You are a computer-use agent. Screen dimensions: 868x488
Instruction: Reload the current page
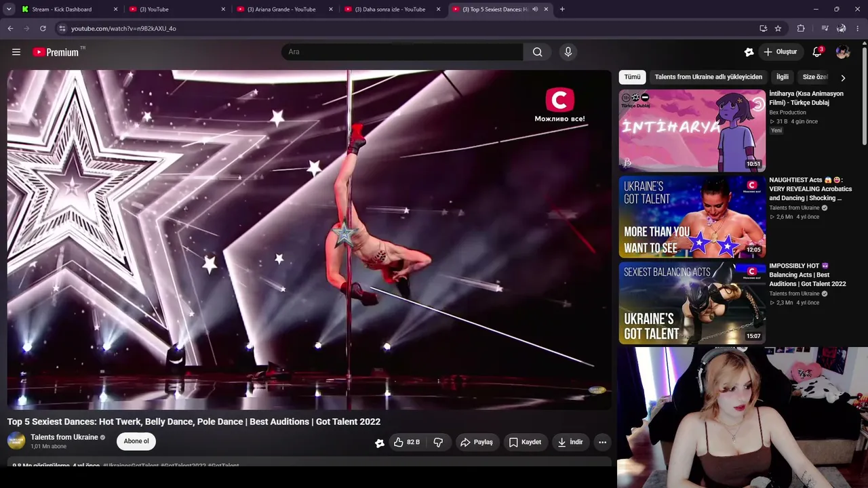43,28
